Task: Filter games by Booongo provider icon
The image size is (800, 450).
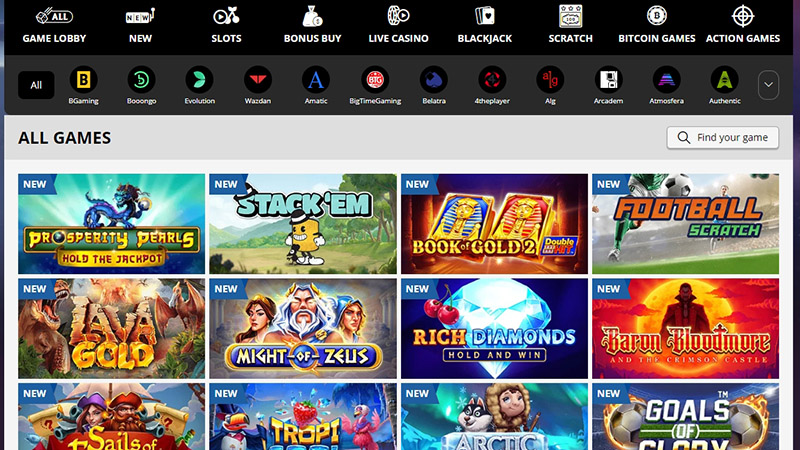Action: point(141,80)
